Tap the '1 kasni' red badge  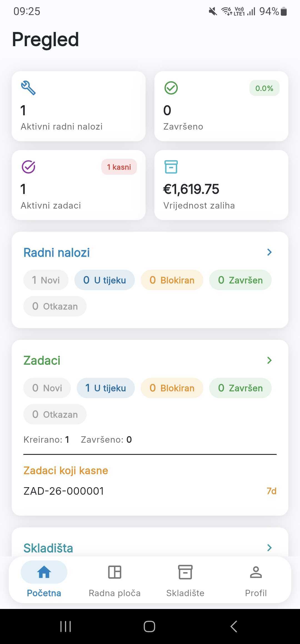[119, 167]
